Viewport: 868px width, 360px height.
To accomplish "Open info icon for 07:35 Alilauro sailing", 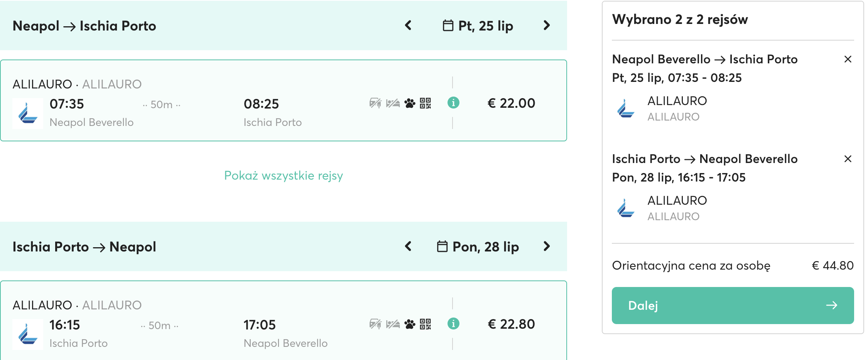I will pyautogui.click(x=453, y=103).
